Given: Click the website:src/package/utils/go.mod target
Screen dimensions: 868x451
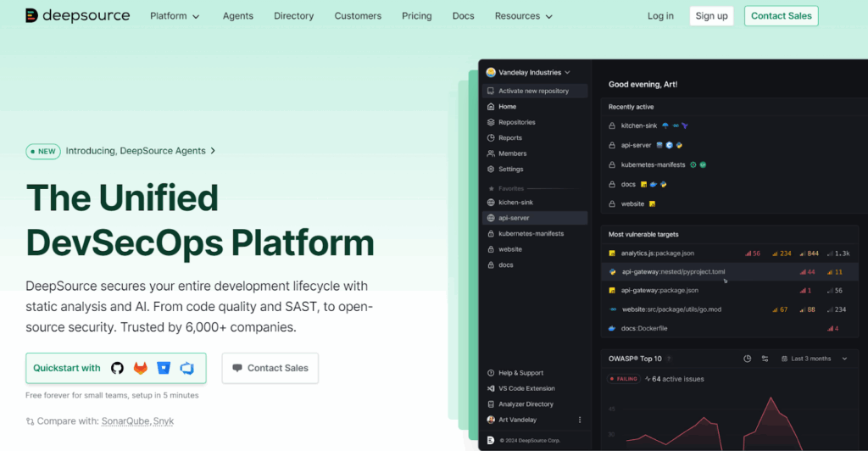Looking at the screenshot, I should tap(730, 309).
